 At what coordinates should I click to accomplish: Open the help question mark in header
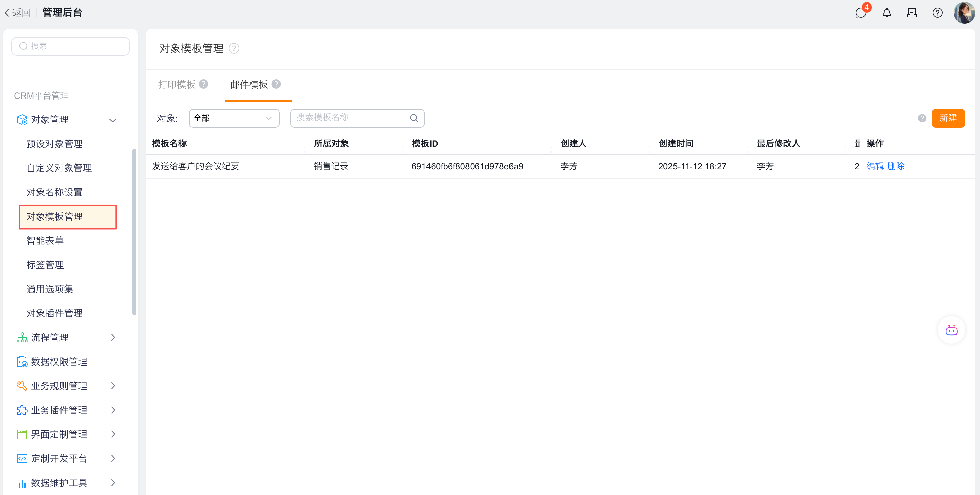[937, 13]
